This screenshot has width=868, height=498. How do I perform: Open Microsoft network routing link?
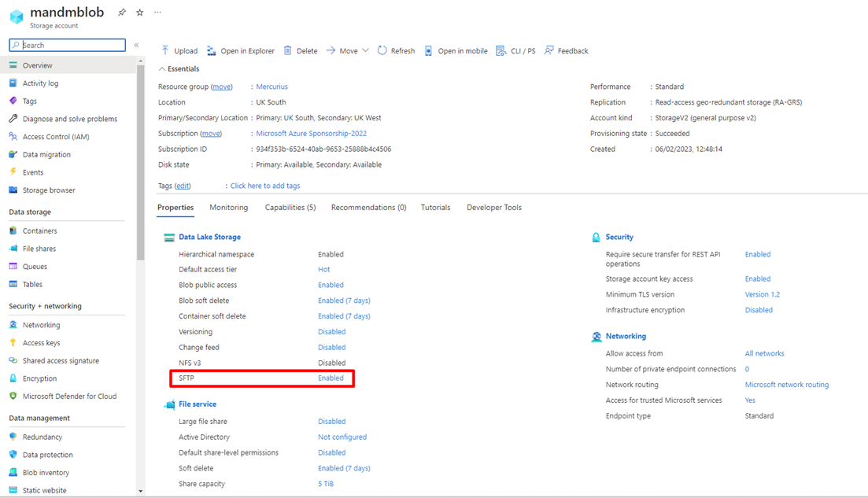click(x=787, y=385)
